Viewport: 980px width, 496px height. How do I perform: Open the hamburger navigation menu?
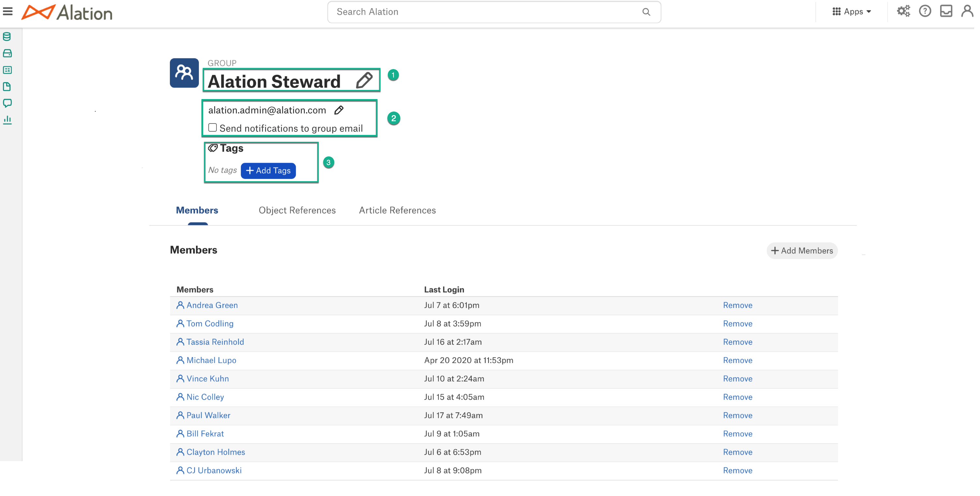7,11
